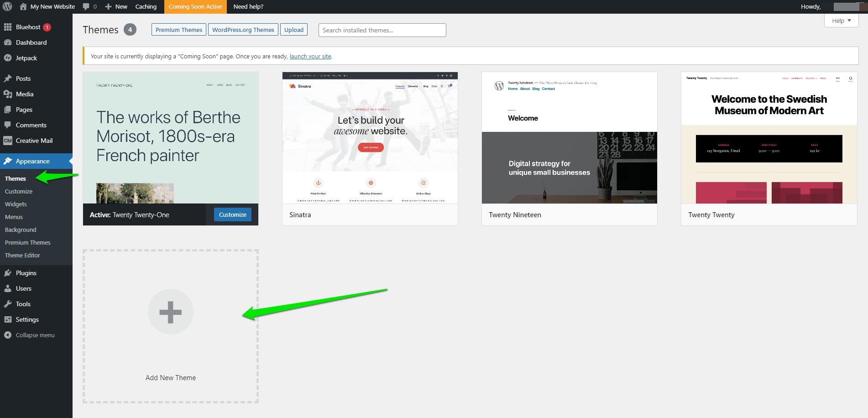Select the Posts sidebar icon
This screenshot has height=418, width=868.
click(x=22, y=78)
